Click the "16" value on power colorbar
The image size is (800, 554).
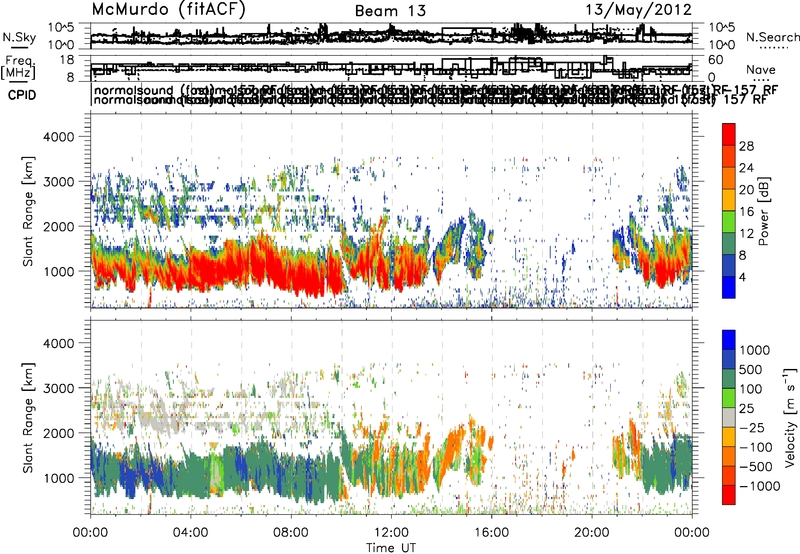pyautogui.click(x=746, y=212)
